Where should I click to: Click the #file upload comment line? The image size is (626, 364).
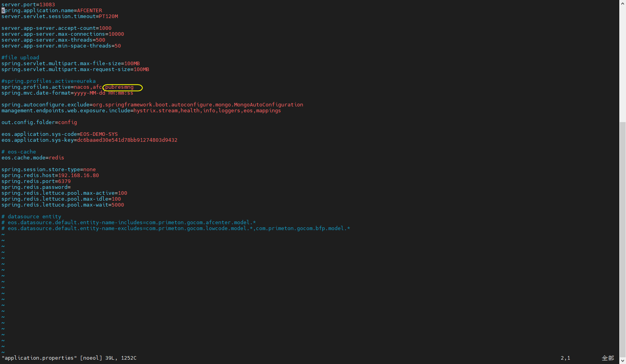(x=20, y=58)
